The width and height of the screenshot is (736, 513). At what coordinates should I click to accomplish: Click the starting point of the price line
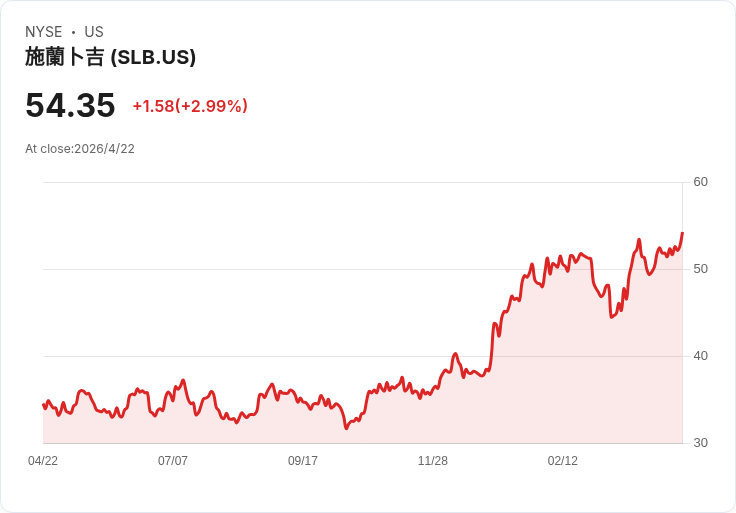pyautogui.click(x=43, y=405)
